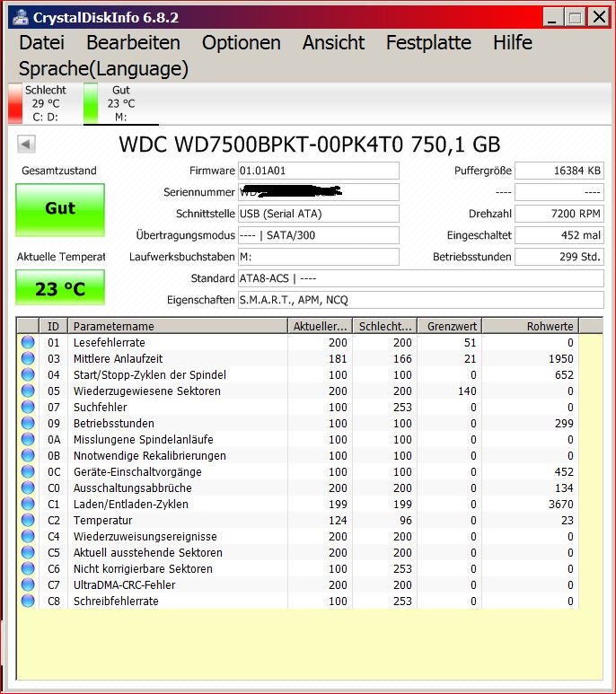Click status icon for Laden/Entladen-Zyklen
The width and height of the screenshot is (616, 694).
click(x=28, y=504)
